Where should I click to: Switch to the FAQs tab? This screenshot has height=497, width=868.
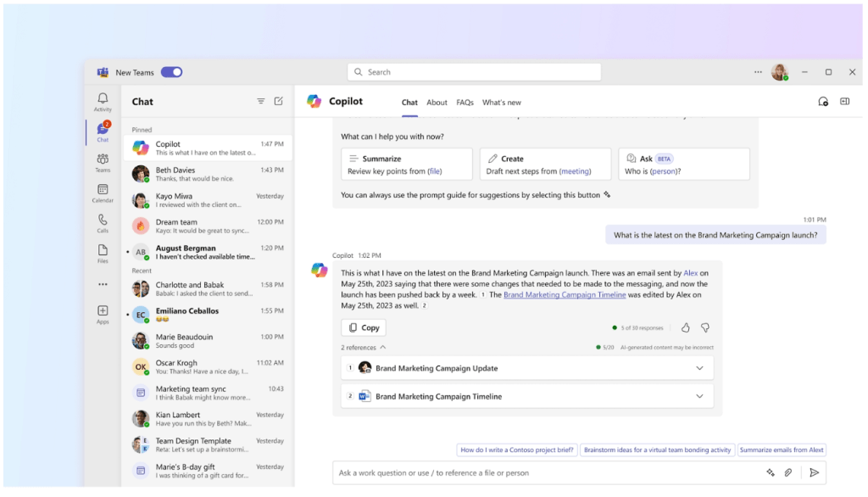pos(465,103)
